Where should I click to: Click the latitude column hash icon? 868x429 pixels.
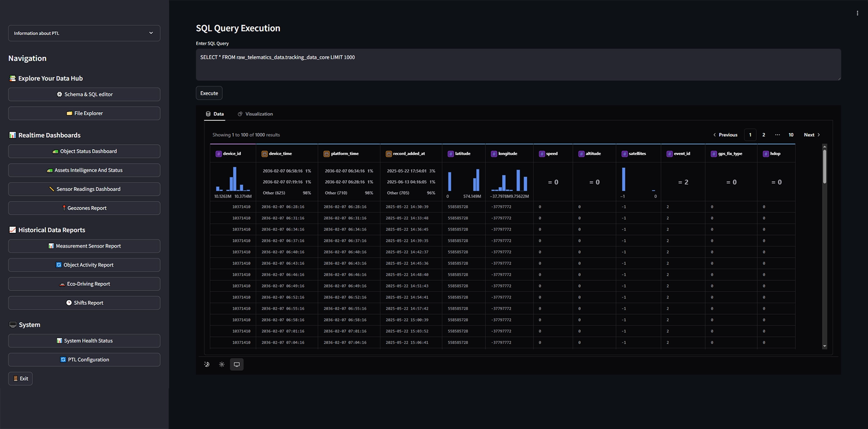pyautogui.click(x=451, y=154)
